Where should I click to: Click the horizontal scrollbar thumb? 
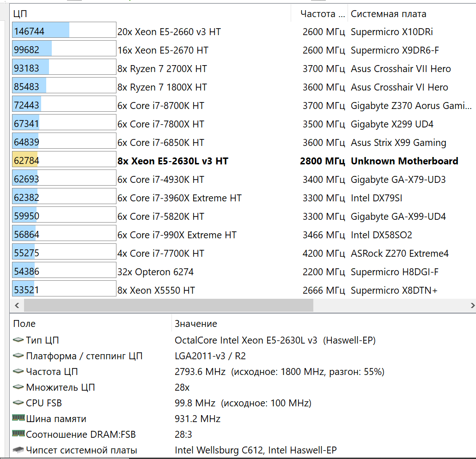tap(169, 306)
